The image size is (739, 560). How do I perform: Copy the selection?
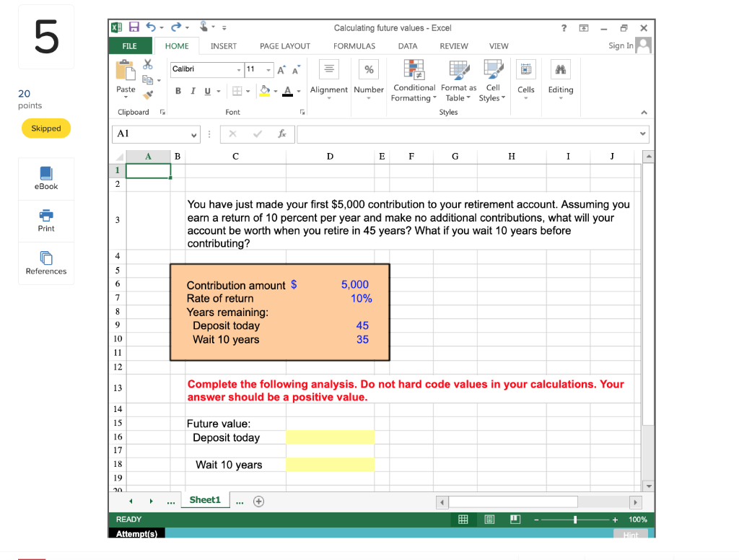(x=147, y=80)
